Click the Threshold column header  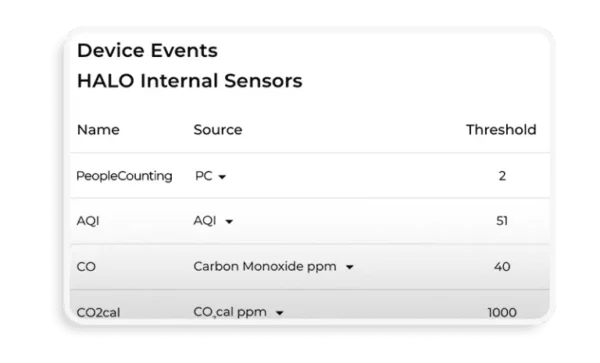(501, 130)
